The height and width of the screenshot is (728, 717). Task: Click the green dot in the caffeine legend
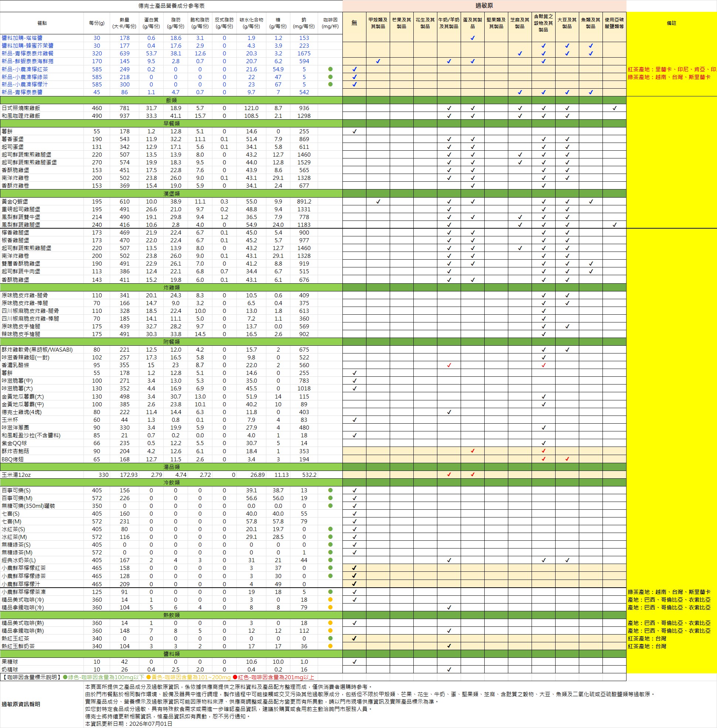pyautogui.click(x=65, y=677)
